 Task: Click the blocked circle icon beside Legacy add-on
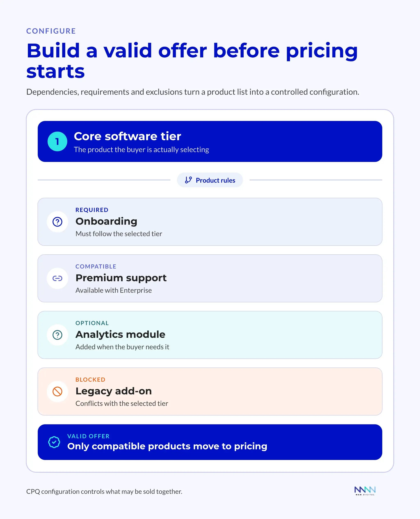click(x=57, y=392)
